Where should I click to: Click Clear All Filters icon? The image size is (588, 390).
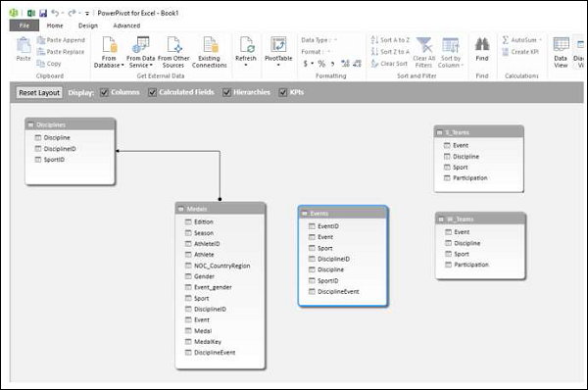[x=424, y=45]
